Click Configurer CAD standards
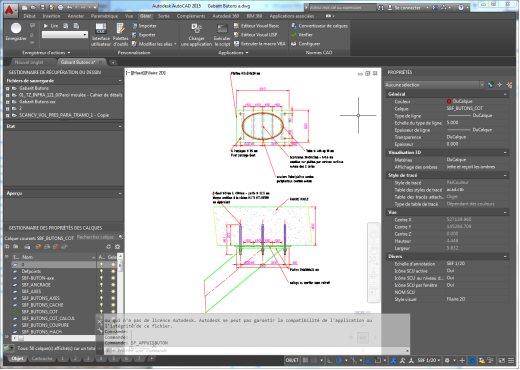 coord(305,44)
